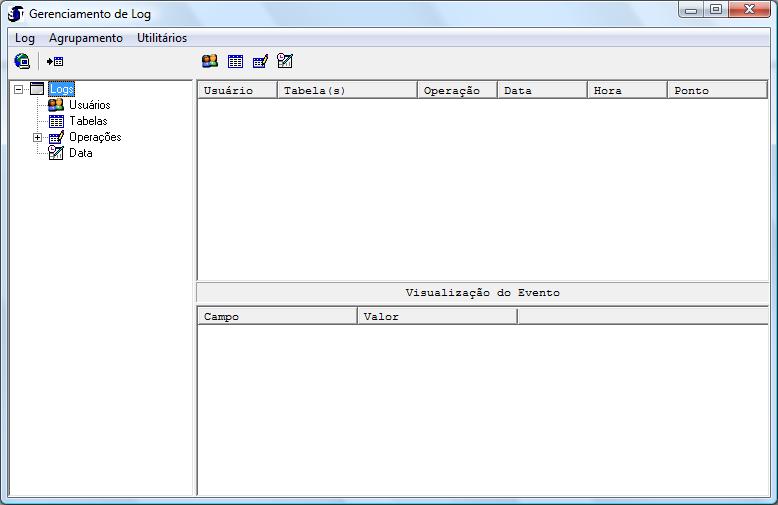Click the operations pencil-table toolbar icon
This screenshot has height=505, width=778.
point(260,62)
